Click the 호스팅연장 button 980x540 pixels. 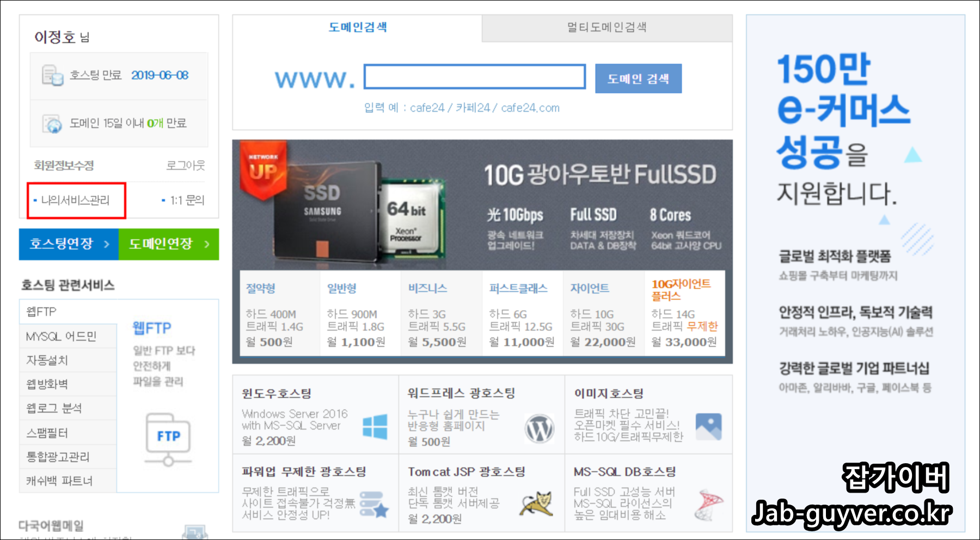pos(69,244)
